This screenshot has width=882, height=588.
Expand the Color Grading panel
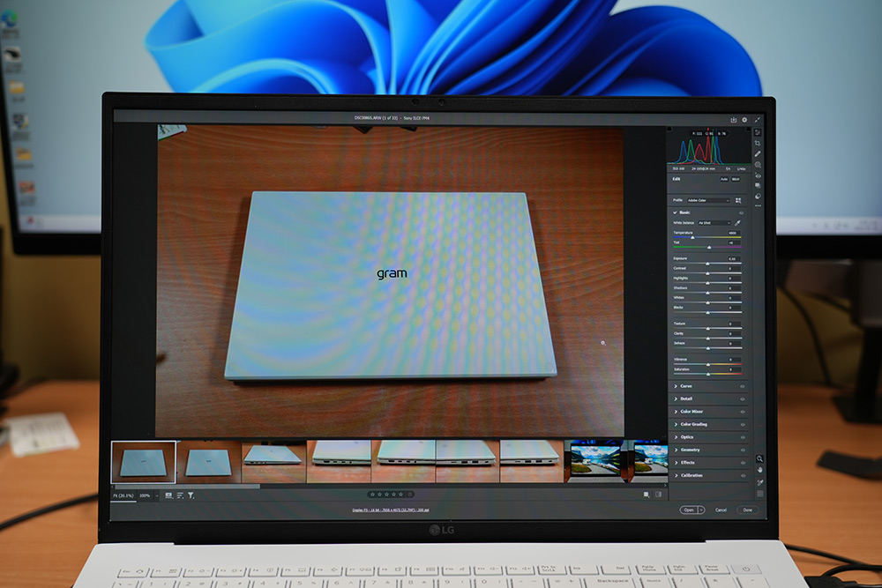[x=676, y=424]
